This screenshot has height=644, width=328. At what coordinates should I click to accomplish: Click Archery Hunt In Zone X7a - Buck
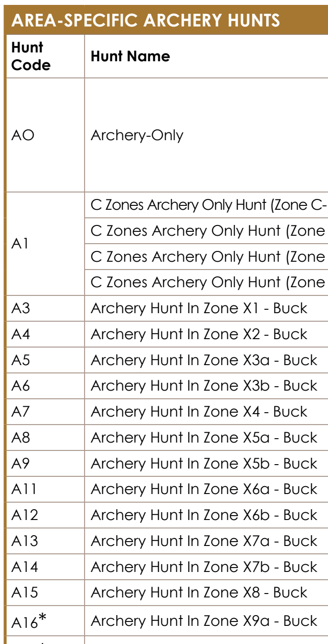click(x=204, y=541)
